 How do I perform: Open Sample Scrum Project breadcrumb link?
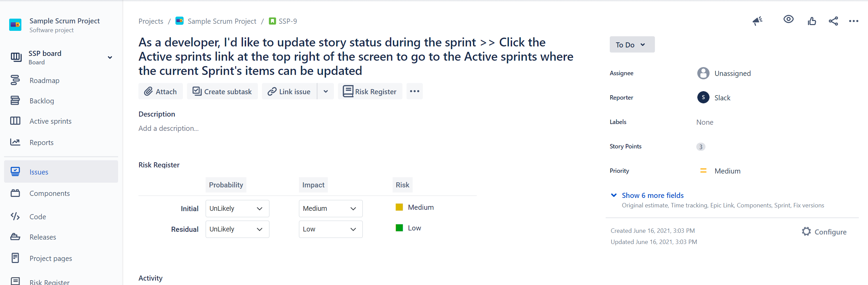click(x=222, y=21)
